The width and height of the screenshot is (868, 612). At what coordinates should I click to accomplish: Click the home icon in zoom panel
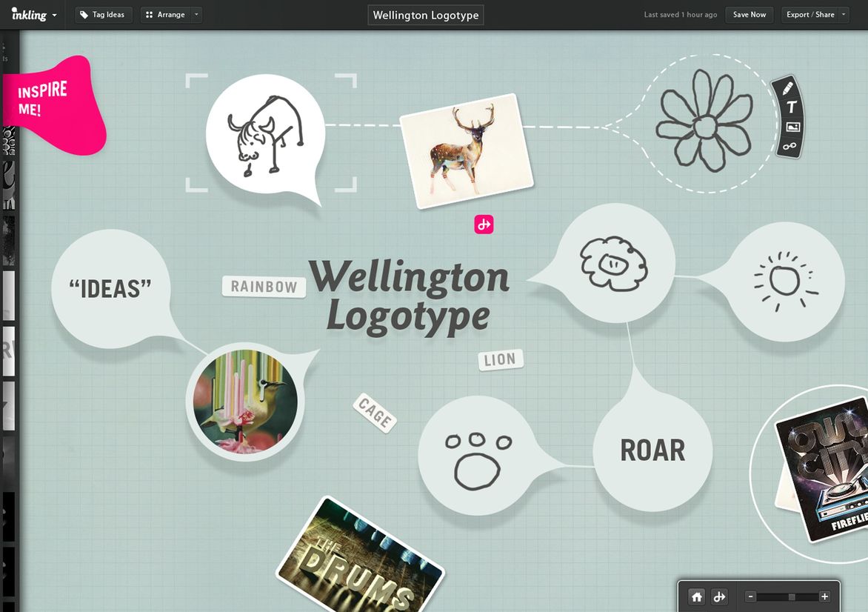(x=697, y=596)
